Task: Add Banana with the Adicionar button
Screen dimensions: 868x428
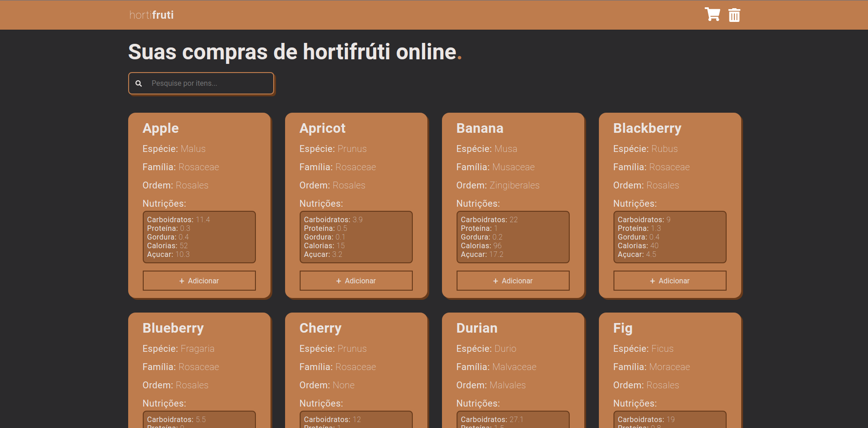Action: click(x=513, y=281)
